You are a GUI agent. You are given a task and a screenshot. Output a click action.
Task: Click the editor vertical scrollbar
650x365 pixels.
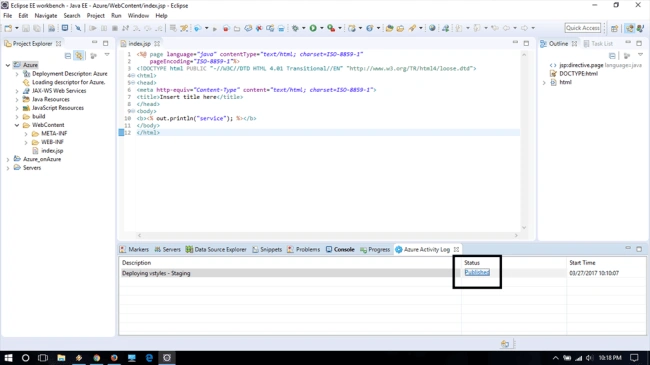pos(524,141)
